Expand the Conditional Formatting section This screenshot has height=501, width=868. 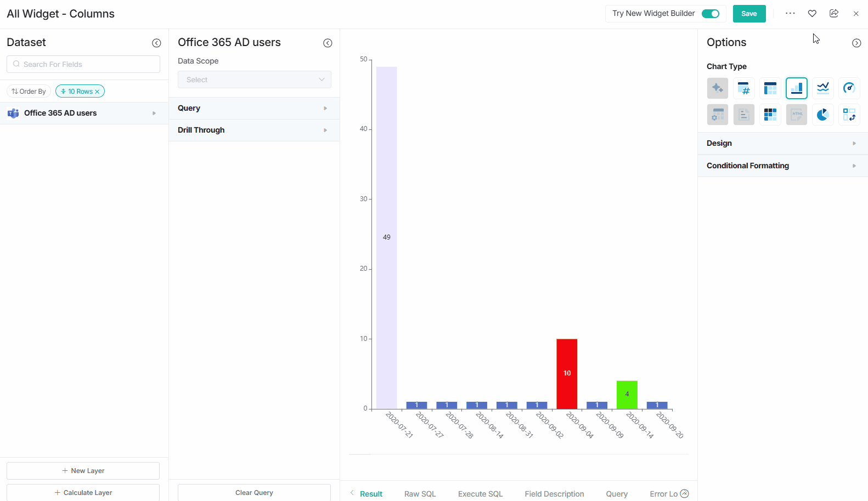coord(782,166)
